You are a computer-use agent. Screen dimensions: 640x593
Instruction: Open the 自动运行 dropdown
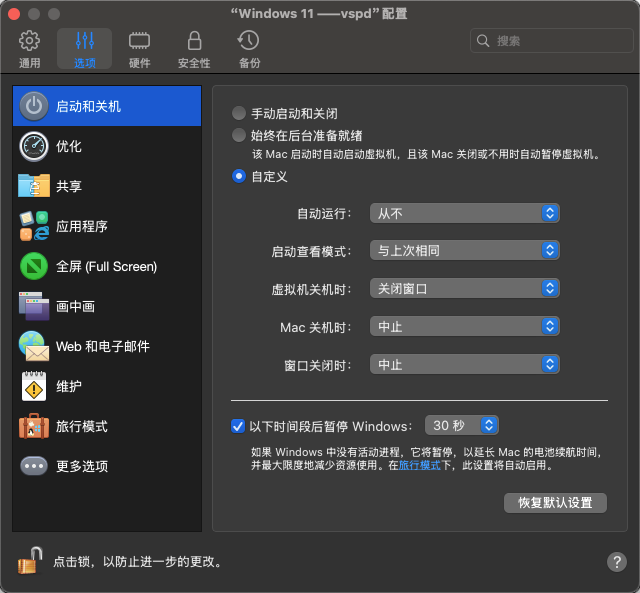pyautogui.click(x=464, y=213)
